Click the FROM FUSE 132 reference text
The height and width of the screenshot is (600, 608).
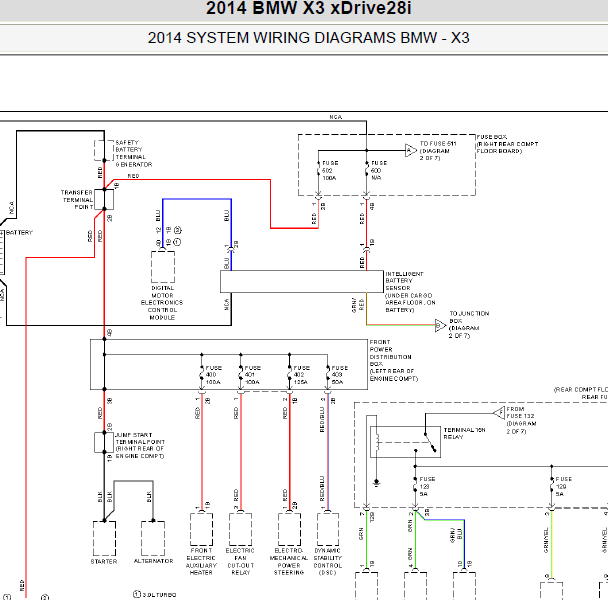(521, 420)
